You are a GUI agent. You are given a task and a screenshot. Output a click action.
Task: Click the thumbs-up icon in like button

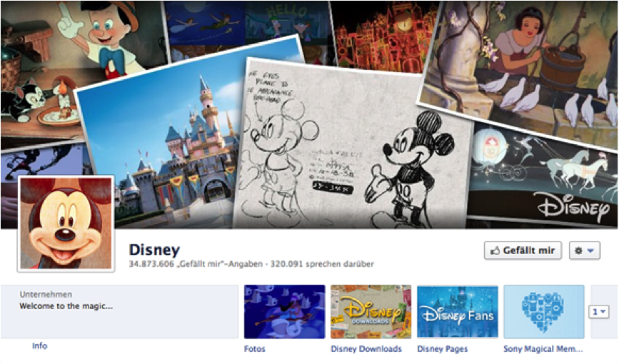[x=495, y=251]
